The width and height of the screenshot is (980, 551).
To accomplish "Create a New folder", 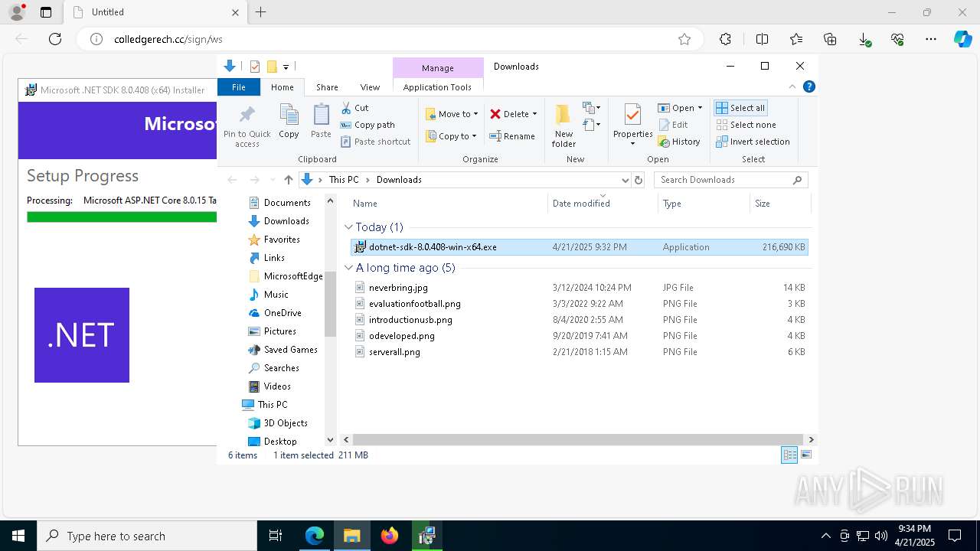I will pos(563,126).
